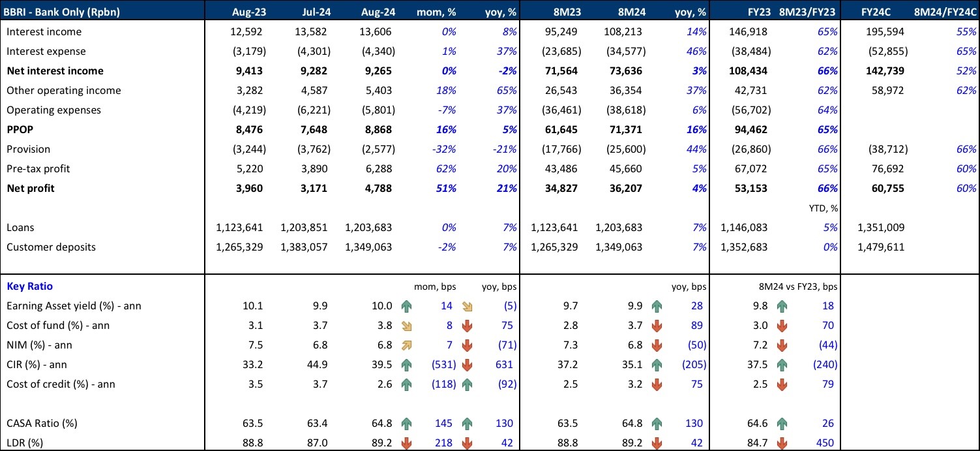
Task: Click the 'mom, bps' sub-header
Action: tap(436, 286)
